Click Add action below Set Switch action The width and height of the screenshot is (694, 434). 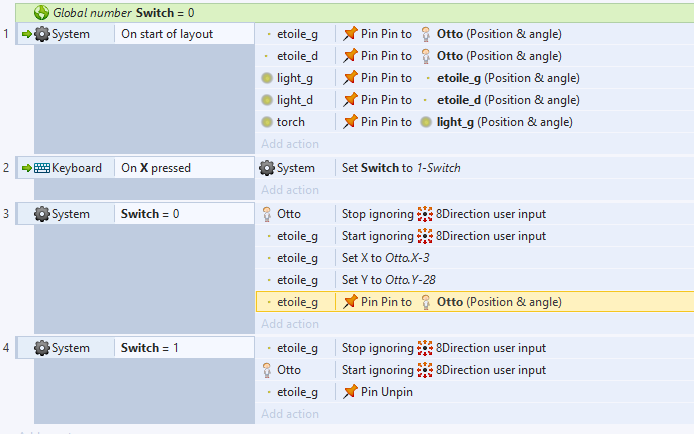(290, 190)
